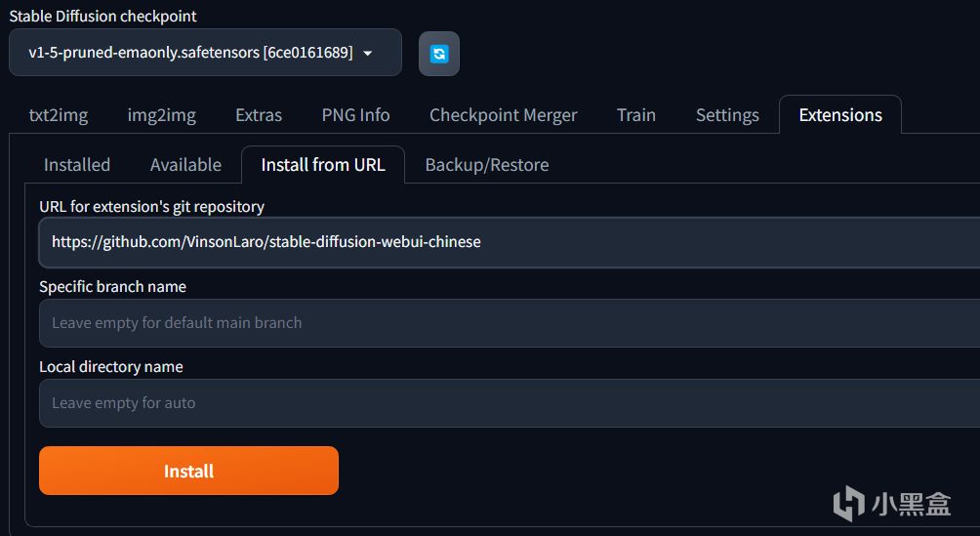Click the caret arrow beside the checkpoint name

tap(368, 54)
